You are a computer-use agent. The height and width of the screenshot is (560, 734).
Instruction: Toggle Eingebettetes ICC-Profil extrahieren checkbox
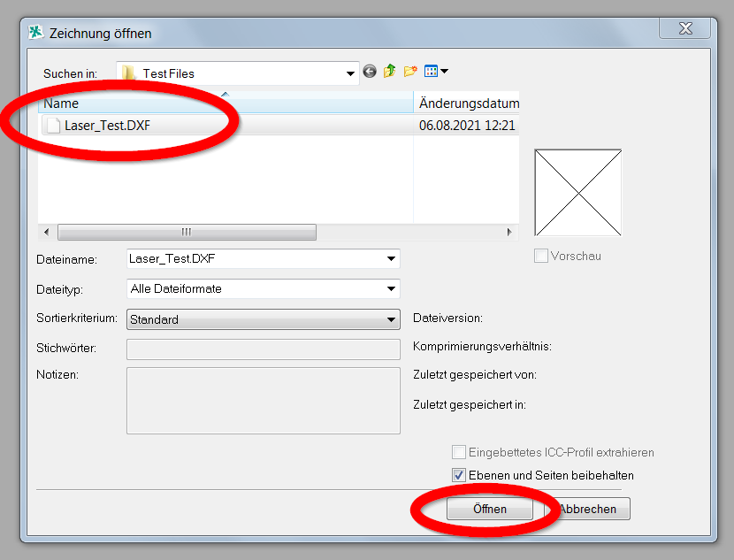[459, 452]
